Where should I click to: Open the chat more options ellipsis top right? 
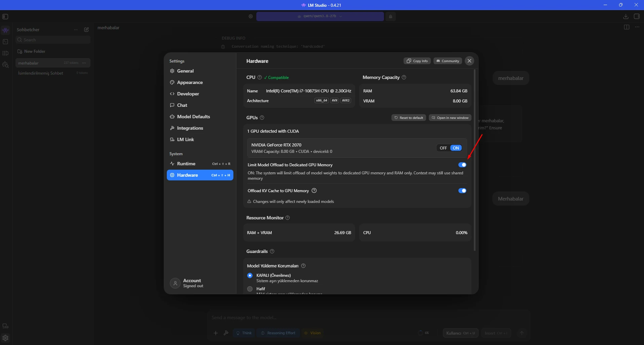[637, 27]
